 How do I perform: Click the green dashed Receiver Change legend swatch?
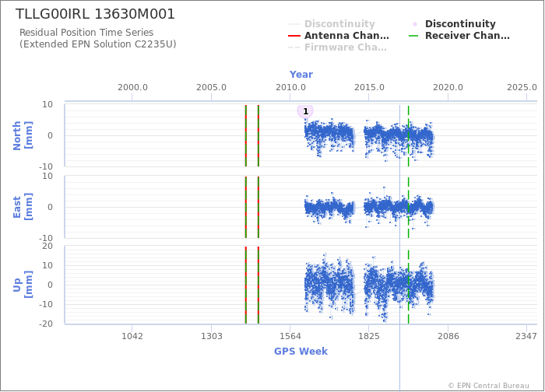[x=413, y=36]
